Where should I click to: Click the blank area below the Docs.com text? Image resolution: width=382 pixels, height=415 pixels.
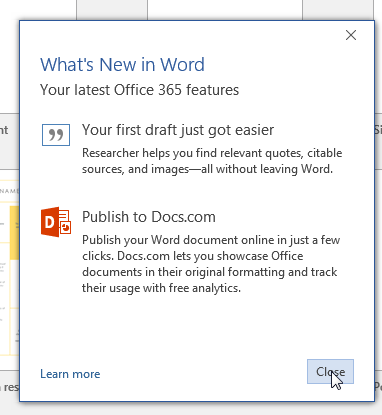[x=197, y=327]
